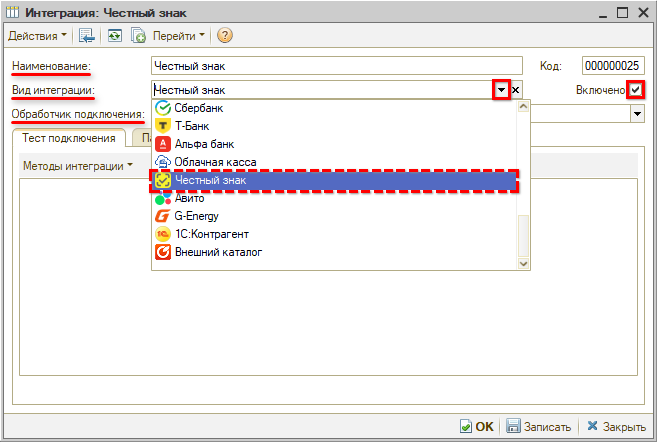Viewport: 657px width, 442px height.
Task: Select Внешний каталог option
Action: tap(218, 252)
